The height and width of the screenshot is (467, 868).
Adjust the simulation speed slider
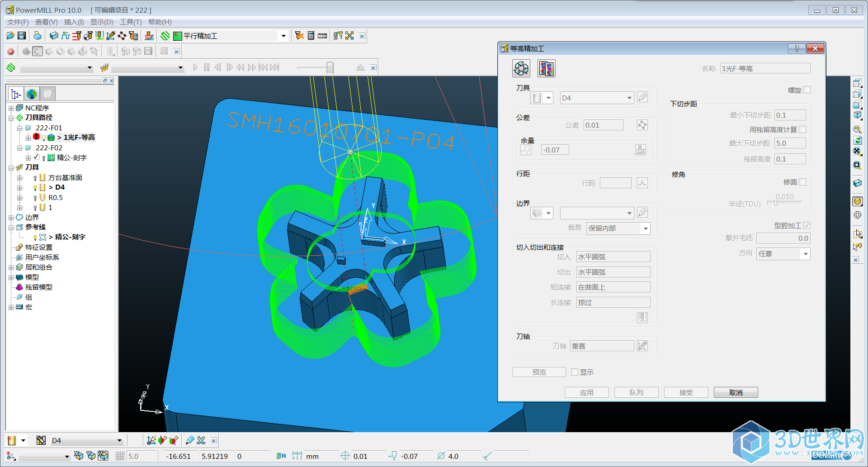click(330, 68)
